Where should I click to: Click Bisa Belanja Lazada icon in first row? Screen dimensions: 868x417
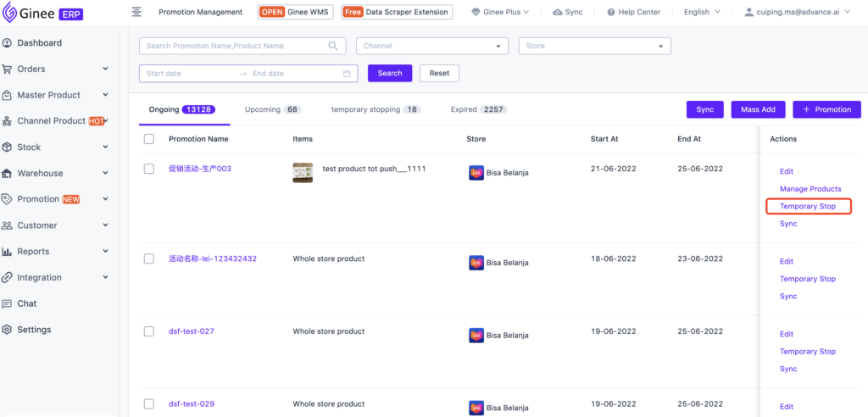pyautogui.click(x=476, y=173)
